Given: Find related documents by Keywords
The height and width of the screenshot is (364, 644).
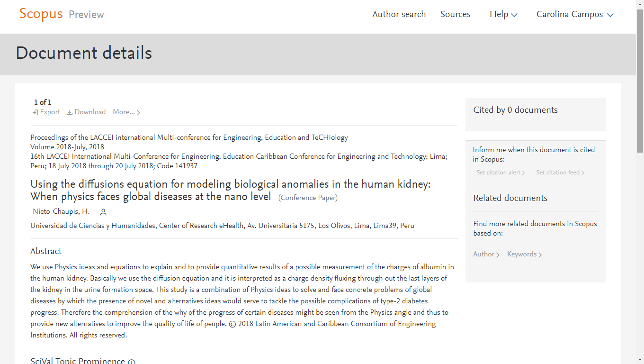Looking at the screenshot, I should pos(524,254).
